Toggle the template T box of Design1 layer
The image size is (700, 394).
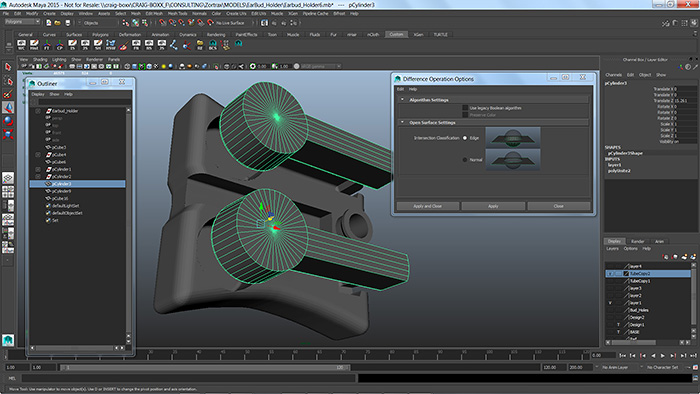click(618, 325)
